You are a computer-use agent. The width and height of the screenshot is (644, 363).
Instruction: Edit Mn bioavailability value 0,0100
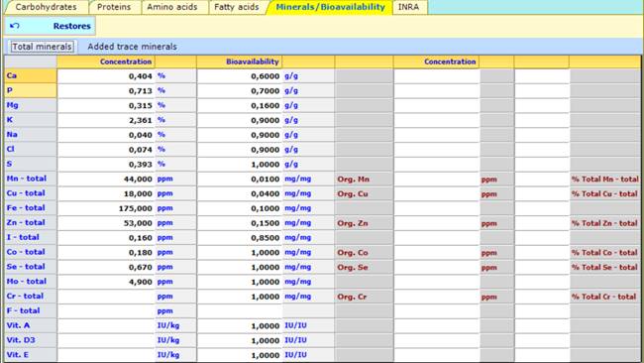tap(240, 179)
